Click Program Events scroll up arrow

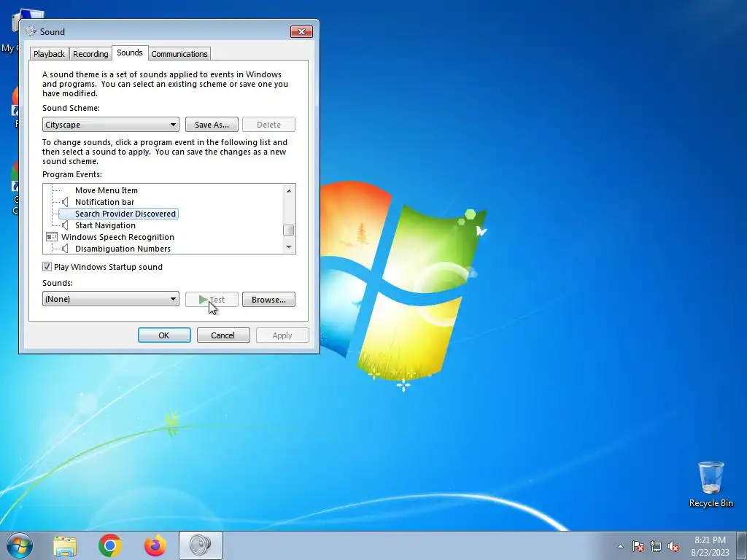tap(289, 190)
